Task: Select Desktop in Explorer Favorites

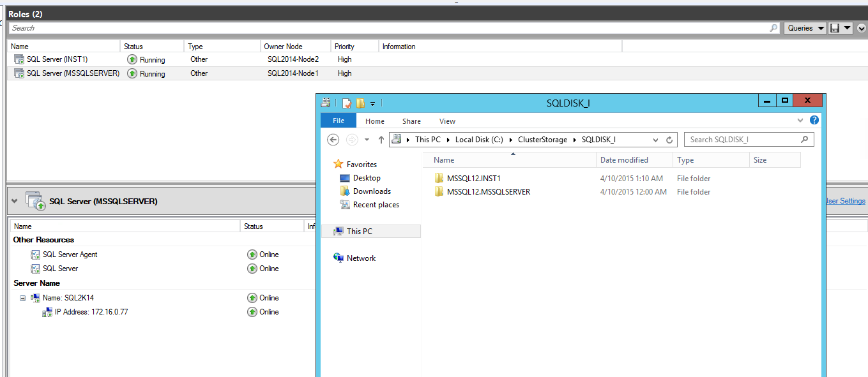Action: point(367,178)
